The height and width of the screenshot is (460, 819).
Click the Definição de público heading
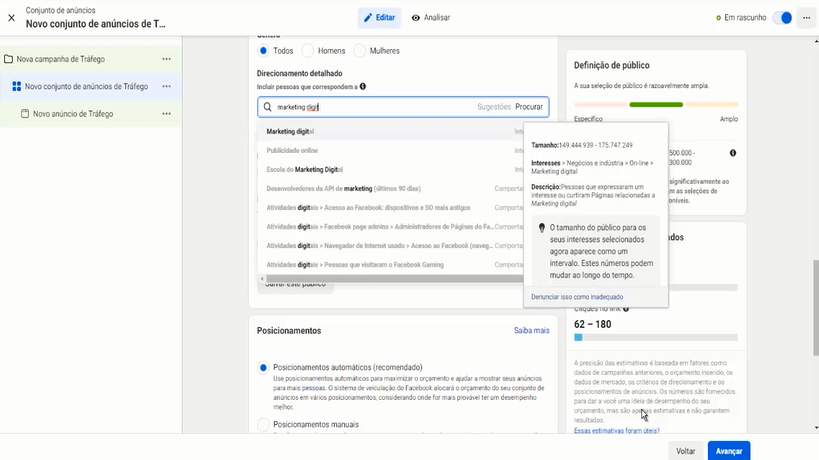coord(611,65)
